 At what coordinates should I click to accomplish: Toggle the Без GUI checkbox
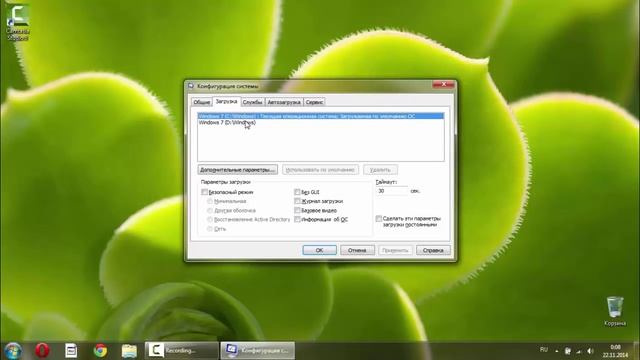pyautogui.click(x=297, y=192)
